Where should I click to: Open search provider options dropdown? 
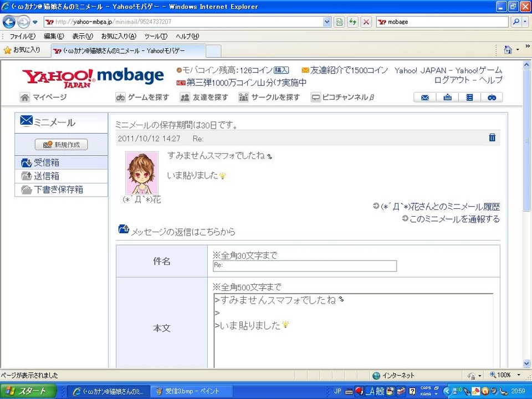coord(525,22)
